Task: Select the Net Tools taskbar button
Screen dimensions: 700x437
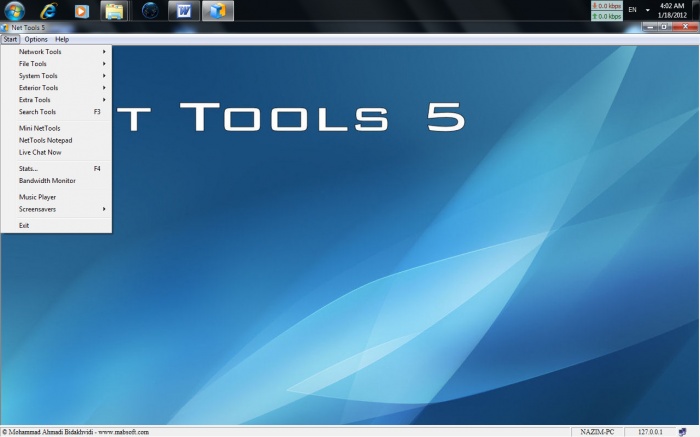Action: [x=218, y=11]
